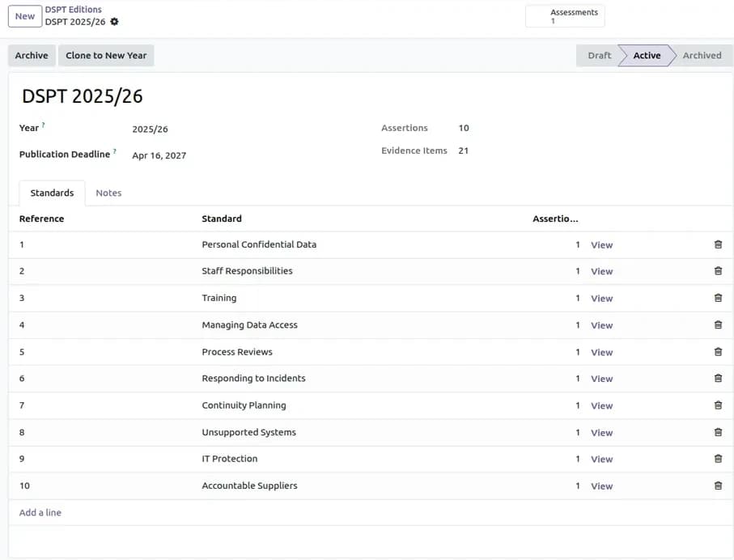Set status to Draft
This screenshot has height=560, width=734.
[598, 55]
